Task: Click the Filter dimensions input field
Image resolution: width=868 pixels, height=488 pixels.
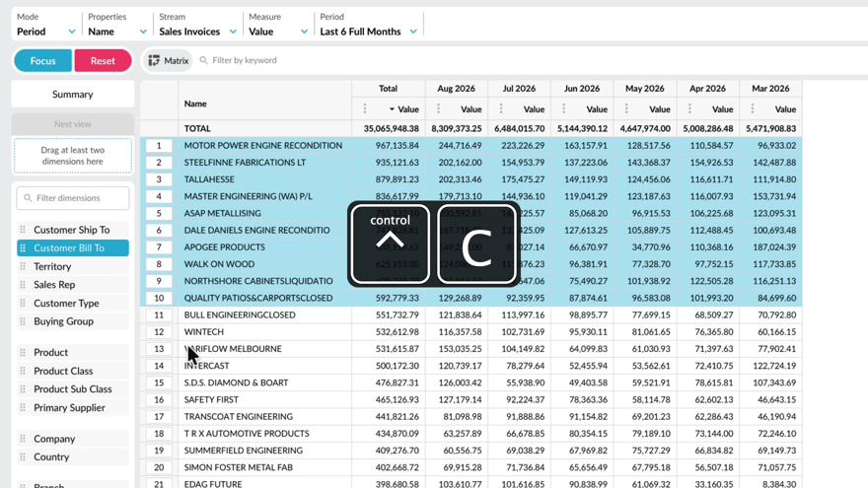Action: (x=73, y=198)
